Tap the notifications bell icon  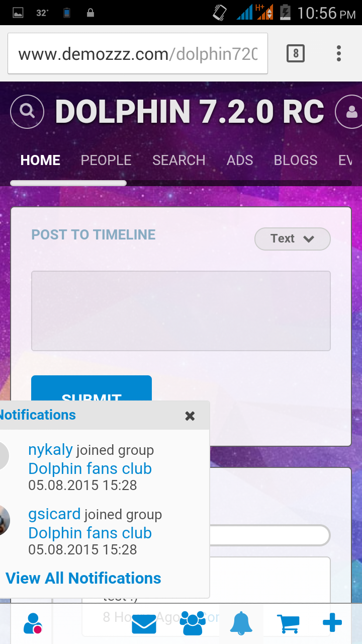pyautogui.click(x=241, y=623)
